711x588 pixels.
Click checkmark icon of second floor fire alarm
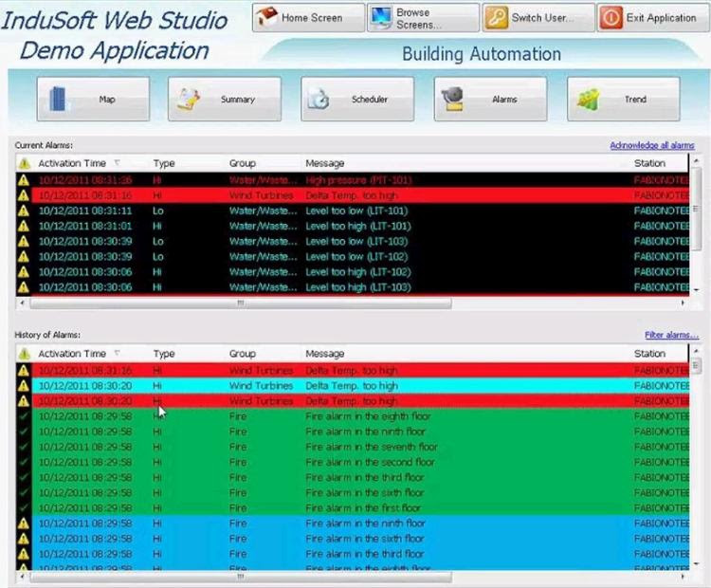pyautogui.click(x=24, y=462)
